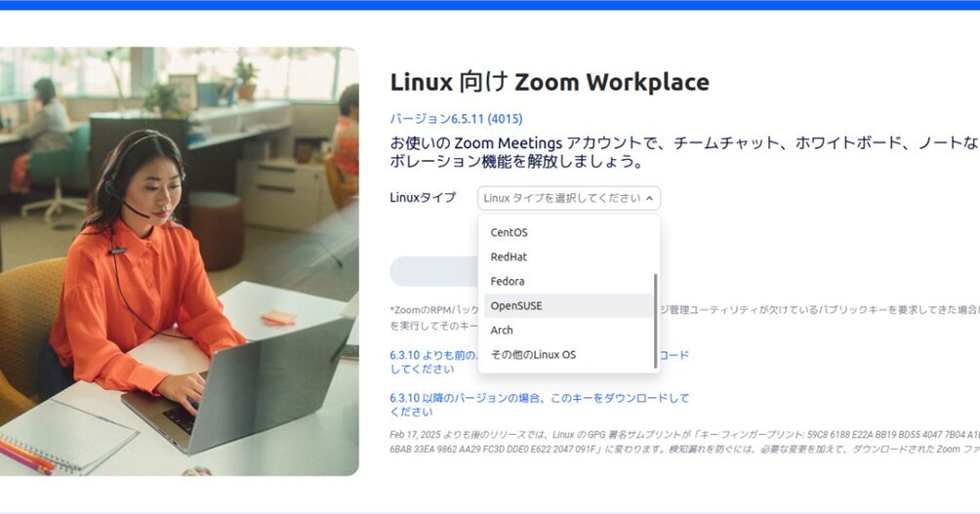Click the 'Linux タイプを選択してください' placeholder text
The image size is (980, 514).
point(562,198)
